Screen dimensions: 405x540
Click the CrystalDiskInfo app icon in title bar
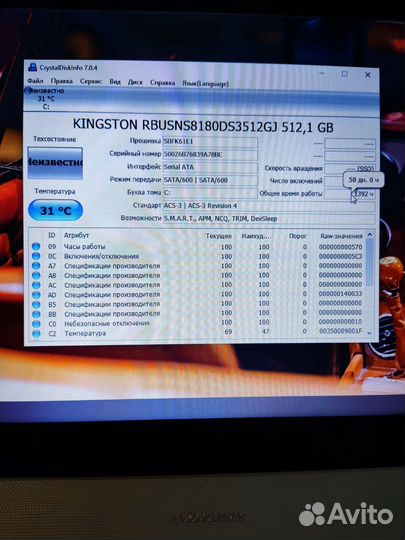point(33,67)
